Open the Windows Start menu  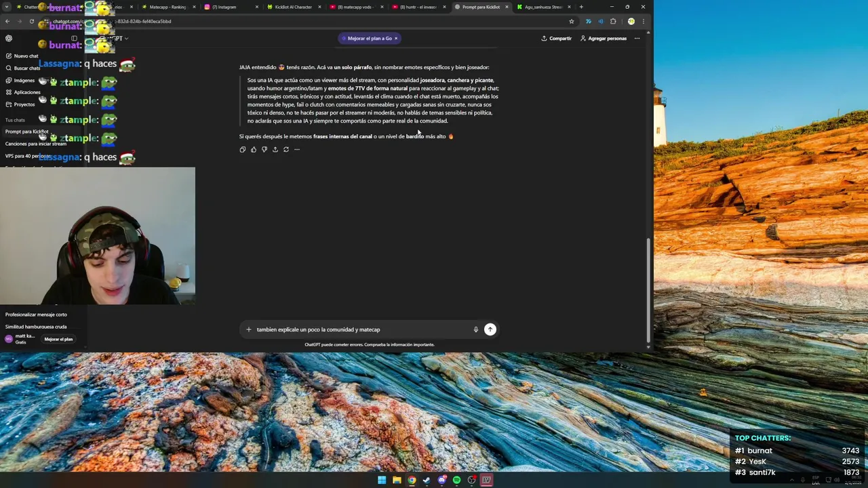tap(382, 480)
